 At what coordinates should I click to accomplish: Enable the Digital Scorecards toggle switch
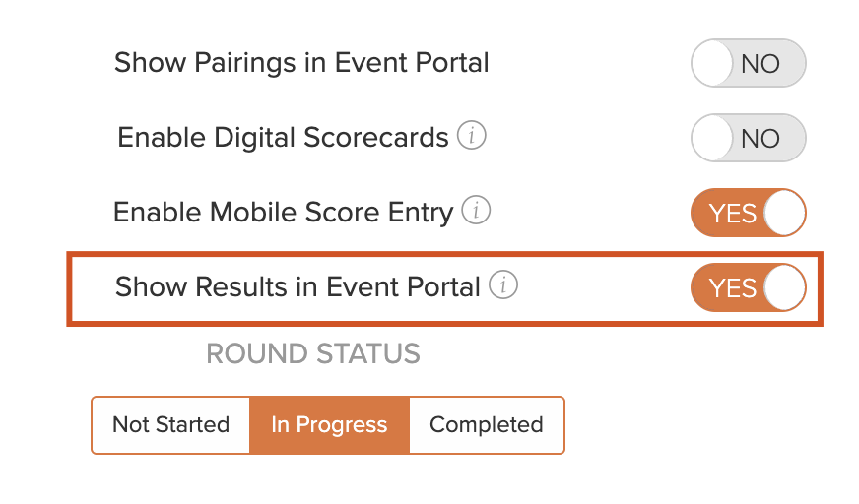(749, 138)
